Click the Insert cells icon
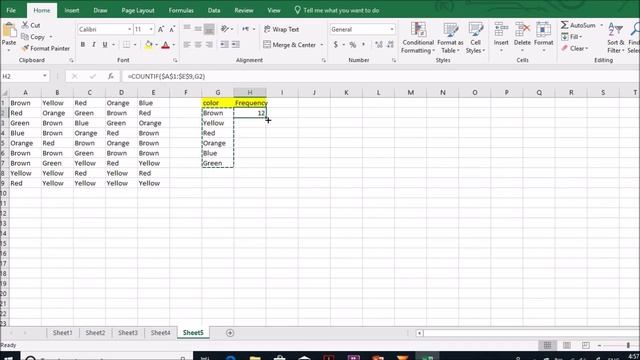This screenshot has width=640, height=360. click(501, 30)
